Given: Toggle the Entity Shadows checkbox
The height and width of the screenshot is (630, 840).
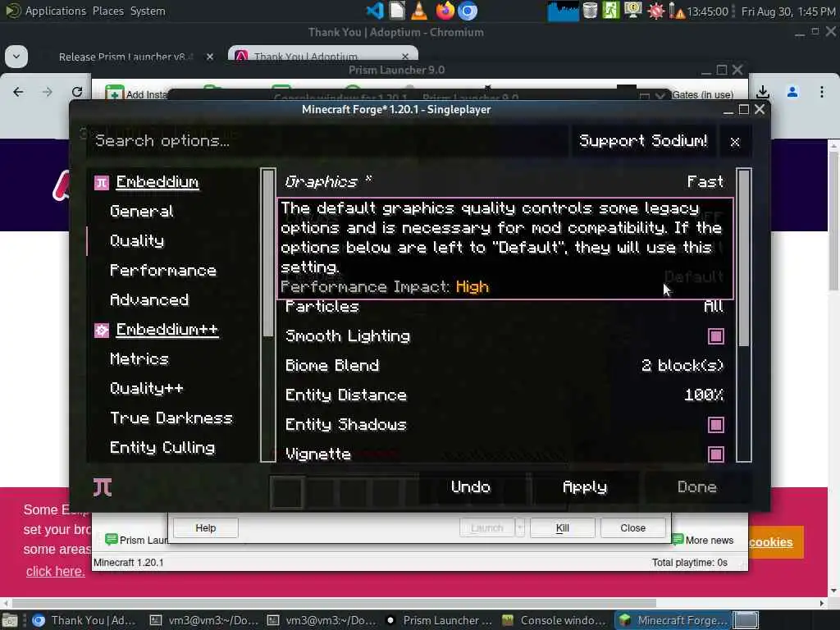Looking at the screenshot, I should (x=715, y=425).
